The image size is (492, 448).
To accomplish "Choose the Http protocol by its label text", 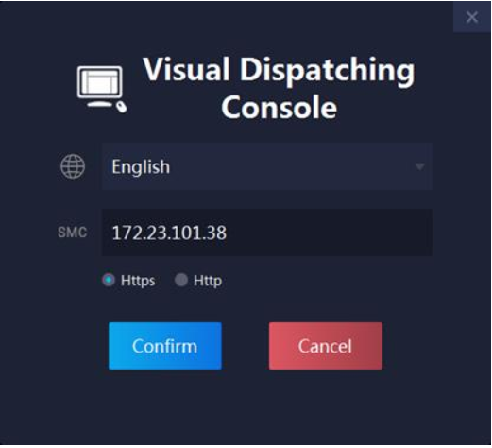I will [x=208, y=281].
